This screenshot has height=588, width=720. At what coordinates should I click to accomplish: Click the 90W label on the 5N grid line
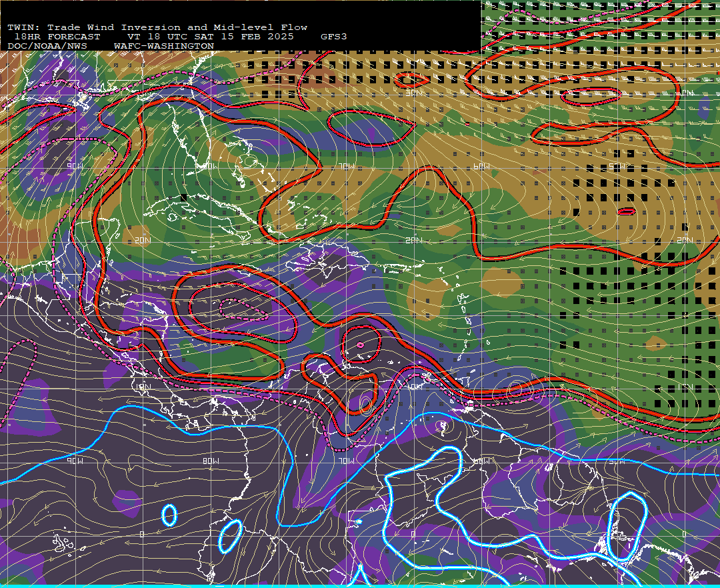(75, 461)
